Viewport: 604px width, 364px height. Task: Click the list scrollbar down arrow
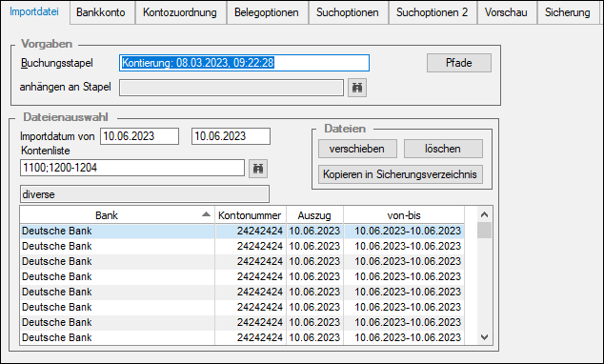(485, 337)
